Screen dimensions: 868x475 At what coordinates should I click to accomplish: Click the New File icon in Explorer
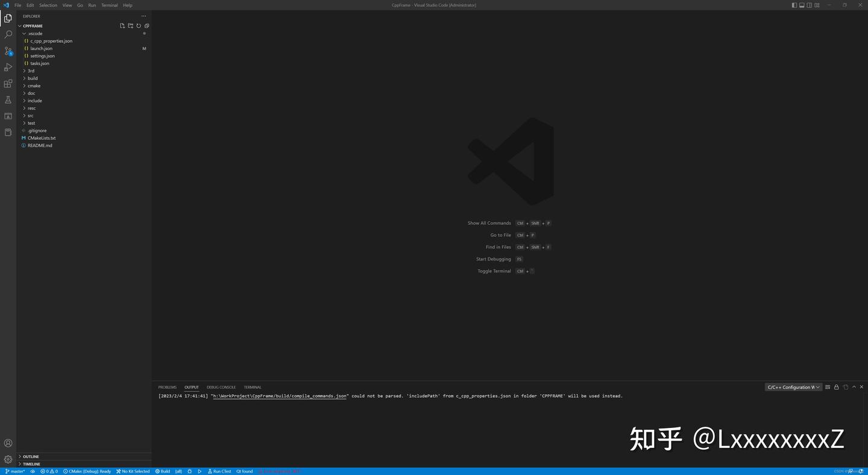(x=122, y=25)
